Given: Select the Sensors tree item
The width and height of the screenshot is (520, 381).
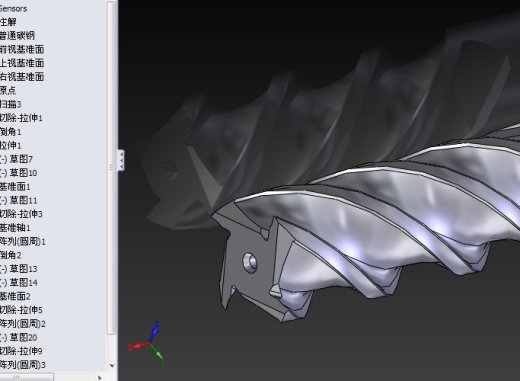Looking at the screenshot, I should coord(13,8).
